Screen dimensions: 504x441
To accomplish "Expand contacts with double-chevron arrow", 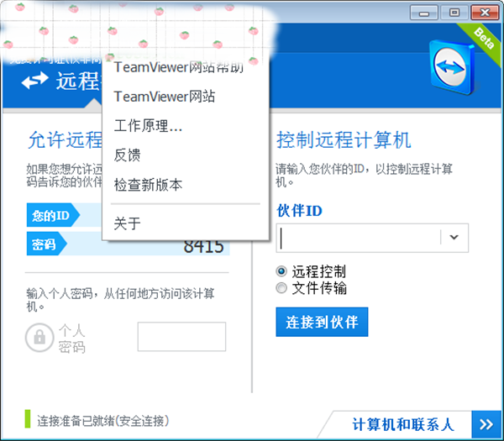I will coord(486,424).
